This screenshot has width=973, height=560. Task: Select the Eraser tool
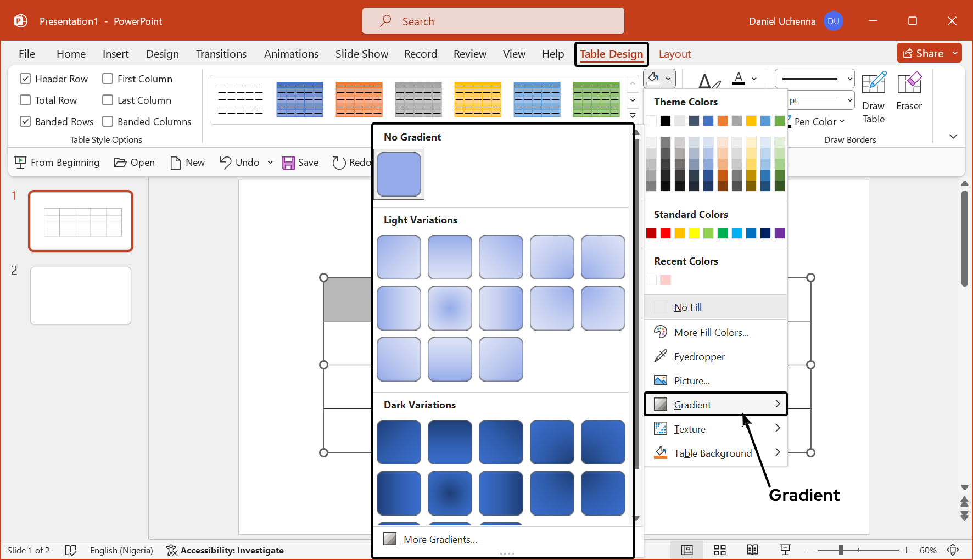(x=909, y=92)
